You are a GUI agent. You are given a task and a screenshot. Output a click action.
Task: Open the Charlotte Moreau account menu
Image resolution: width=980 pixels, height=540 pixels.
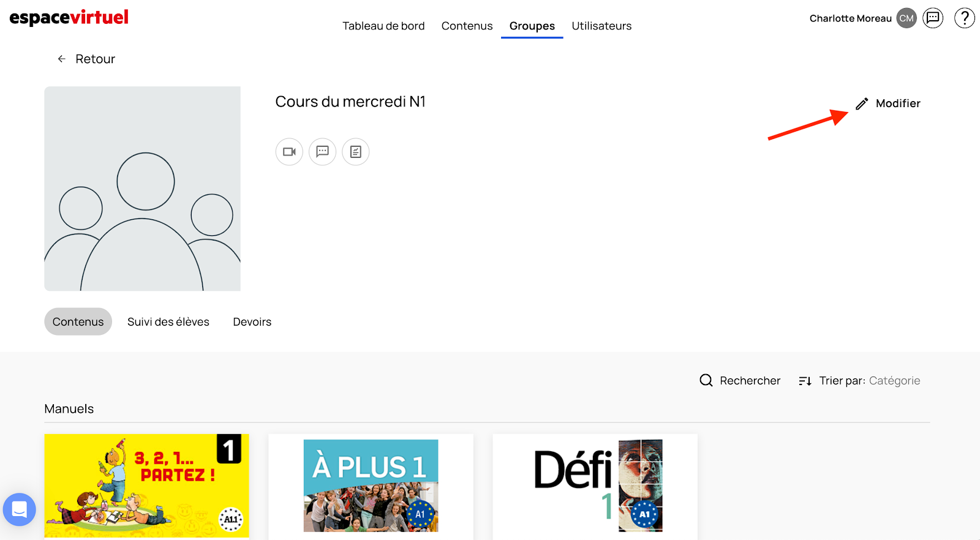tap(850, 18)
